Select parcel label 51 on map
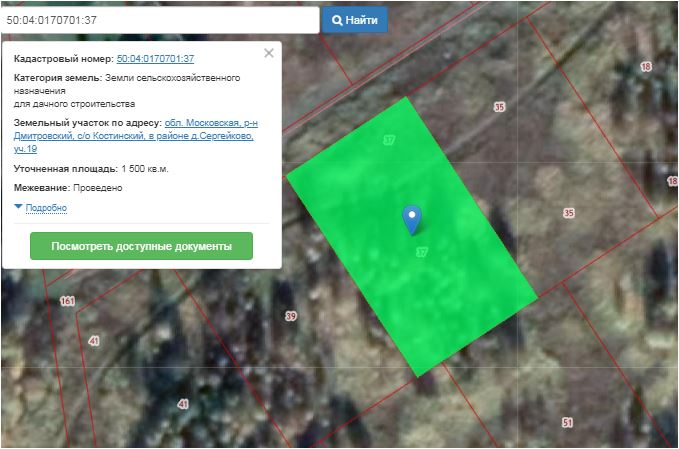679x449 pixels. pyautogui.click(x=567, y=422)
